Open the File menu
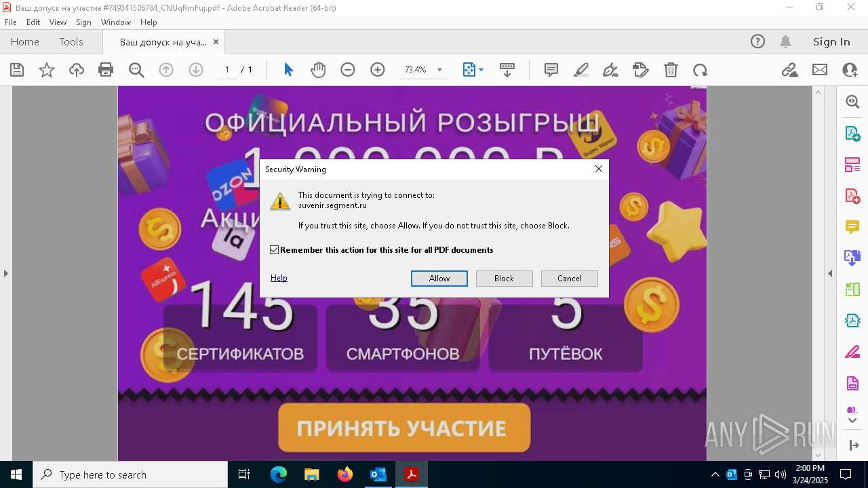 point(11,22)
